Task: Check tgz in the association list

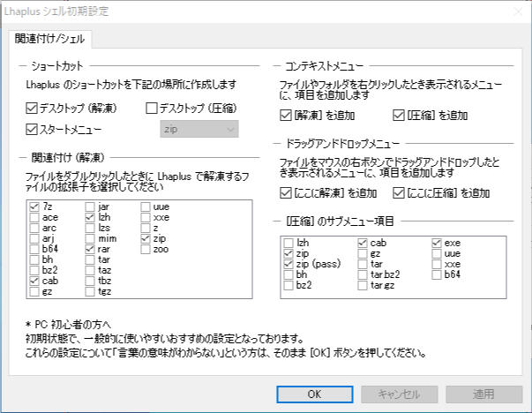Action: pos(90,291)
